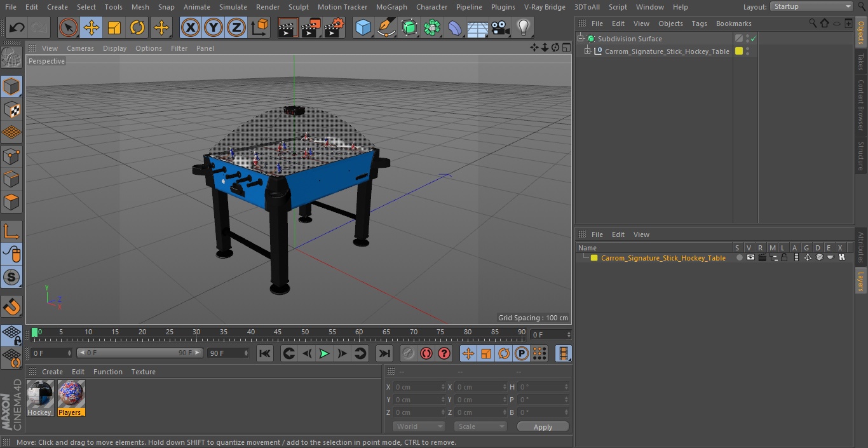The width and height of the screenshot is (868, 448).
Task: Add a Light object
Action: coord(524,27)
